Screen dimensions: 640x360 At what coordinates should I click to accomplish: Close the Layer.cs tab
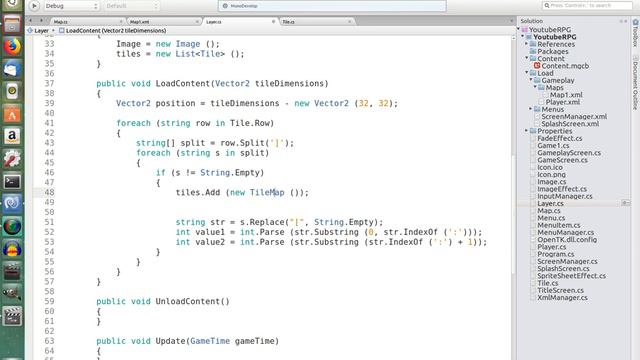[273, 22]
